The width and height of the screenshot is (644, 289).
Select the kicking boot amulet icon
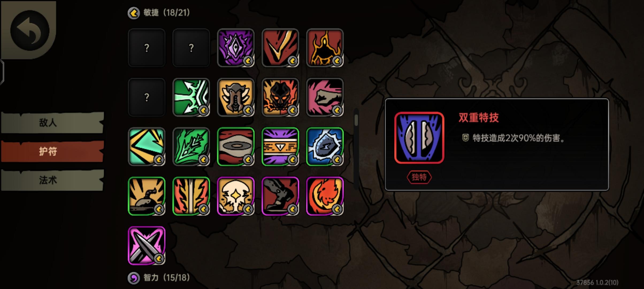(x=280, y=196)
